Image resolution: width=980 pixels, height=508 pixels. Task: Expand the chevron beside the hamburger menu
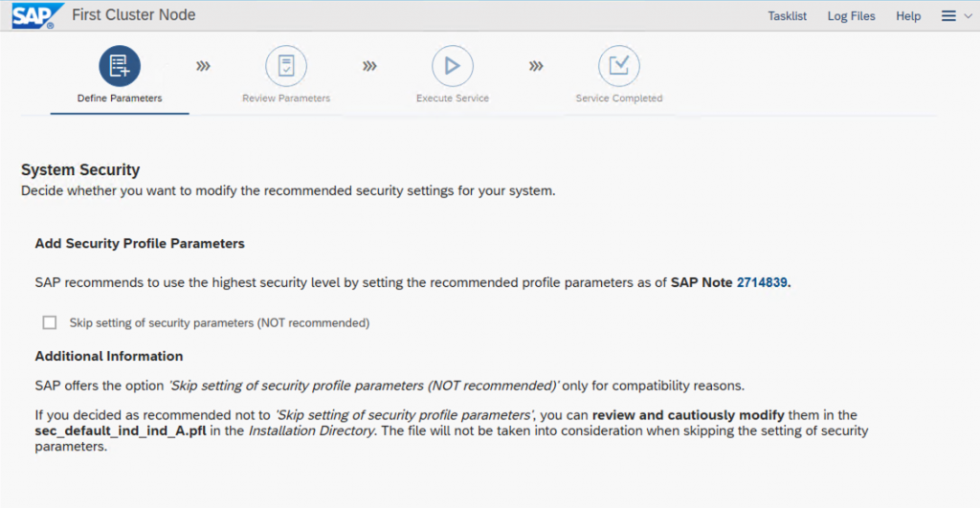click(x=968, y=16)
